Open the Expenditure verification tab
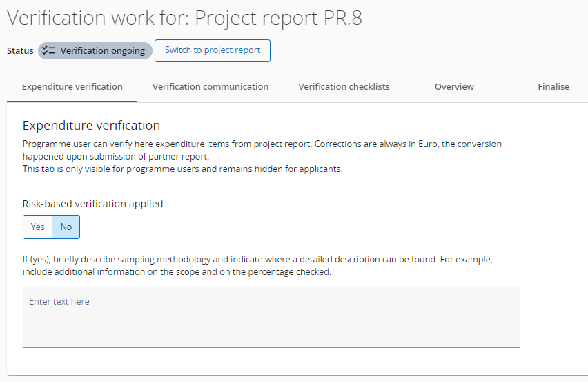588x382 pixels. click(72, 87)
